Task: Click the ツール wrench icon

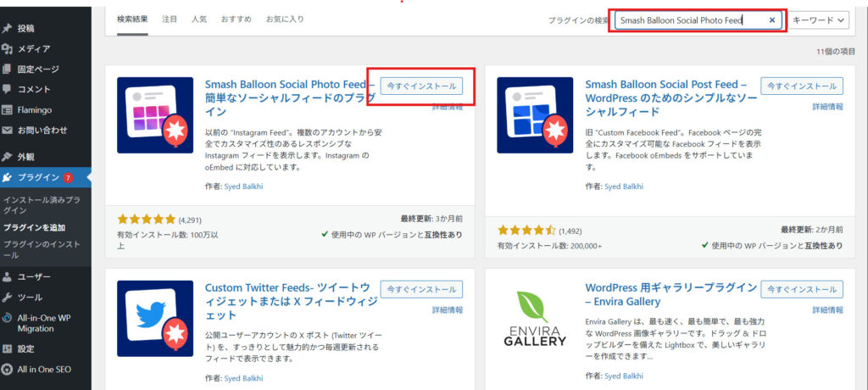Action: point(7,298)
